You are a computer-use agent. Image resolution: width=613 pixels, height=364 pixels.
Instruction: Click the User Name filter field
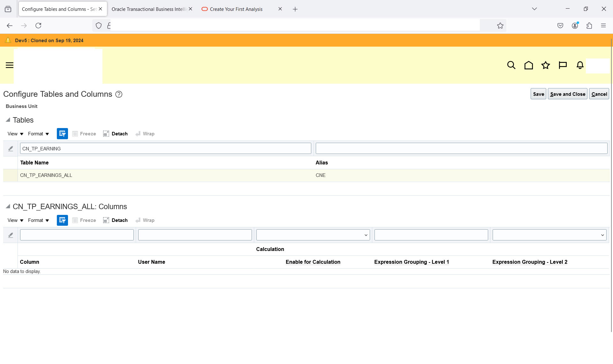(195, 235)
